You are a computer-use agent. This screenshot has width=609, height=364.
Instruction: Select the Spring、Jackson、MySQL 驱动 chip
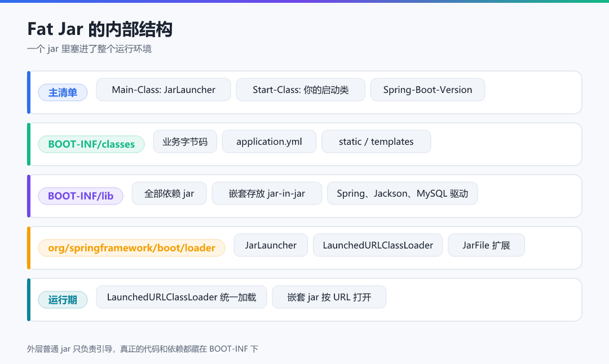403,193
